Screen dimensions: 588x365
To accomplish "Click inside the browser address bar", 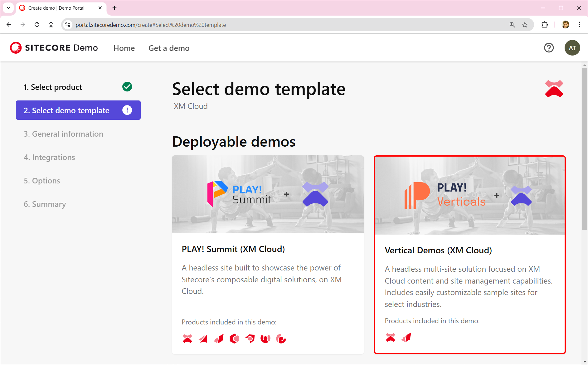I will tap(187, 25).
